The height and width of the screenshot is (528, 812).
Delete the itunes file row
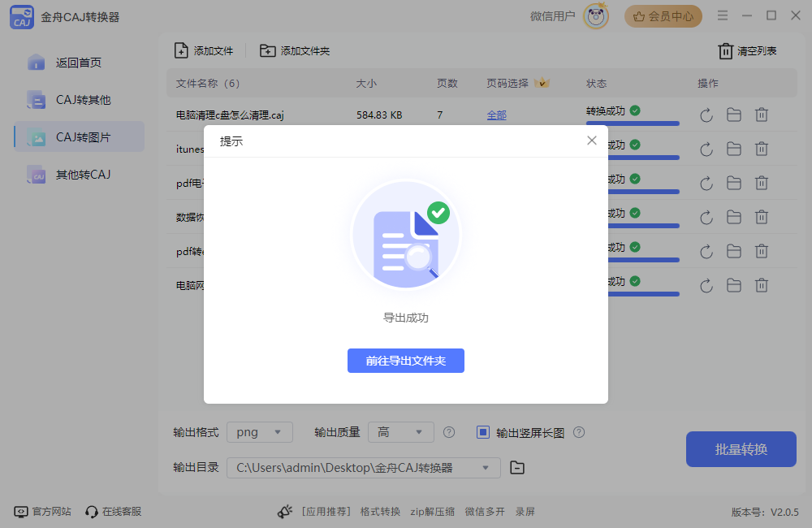pyautogui.click(x=762, y=149)
